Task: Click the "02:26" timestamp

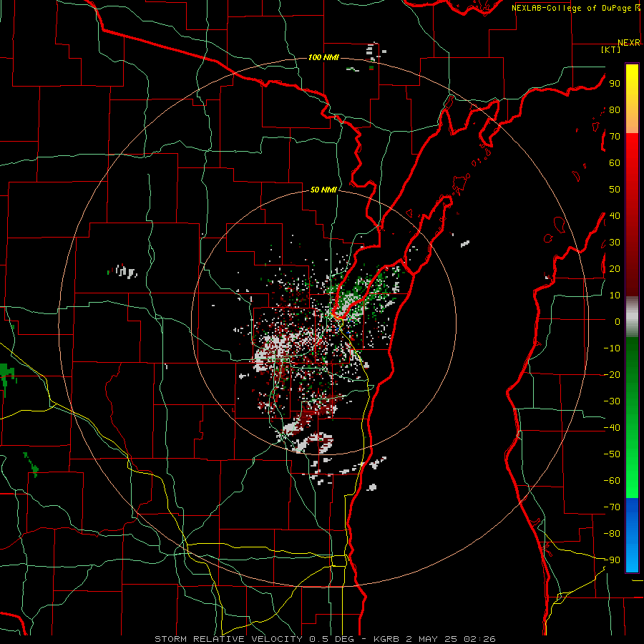Action: tap(479, 639)
